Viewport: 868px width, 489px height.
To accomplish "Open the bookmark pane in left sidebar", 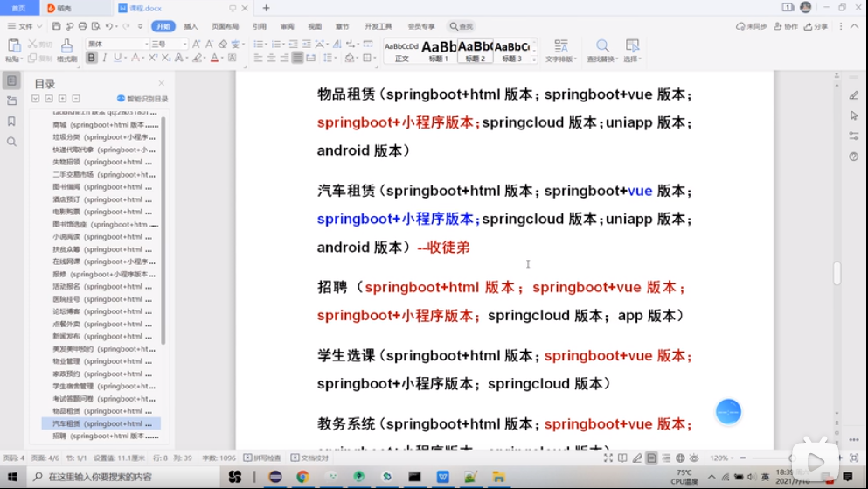I will (11, 122).
